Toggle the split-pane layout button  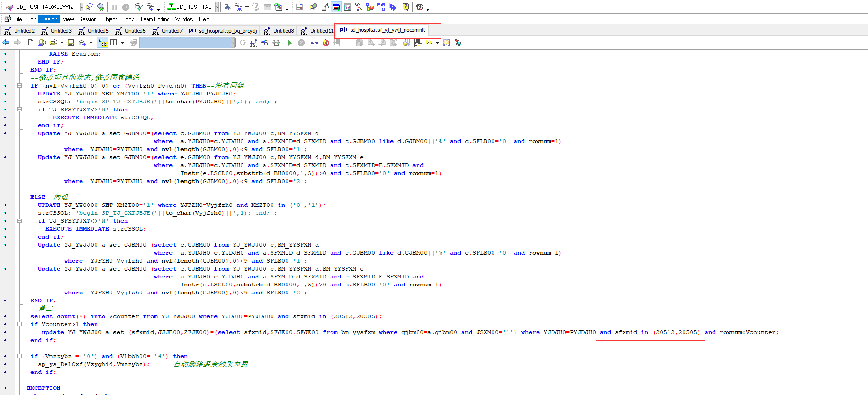[x=113, y=43]
